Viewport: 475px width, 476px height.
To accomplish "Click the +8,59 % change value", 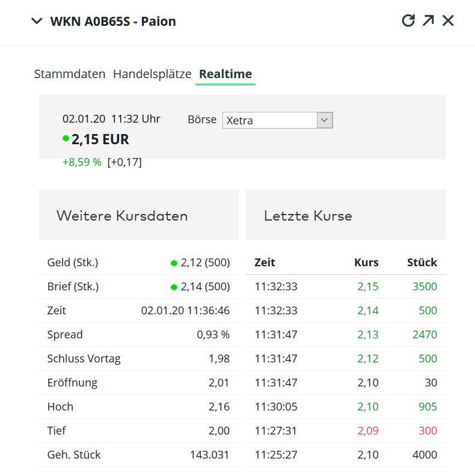I will [82, 162].
